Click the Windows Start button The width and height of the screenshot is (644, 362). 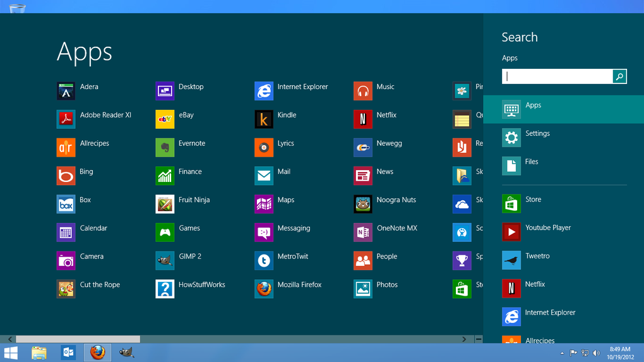click(11, 353)
